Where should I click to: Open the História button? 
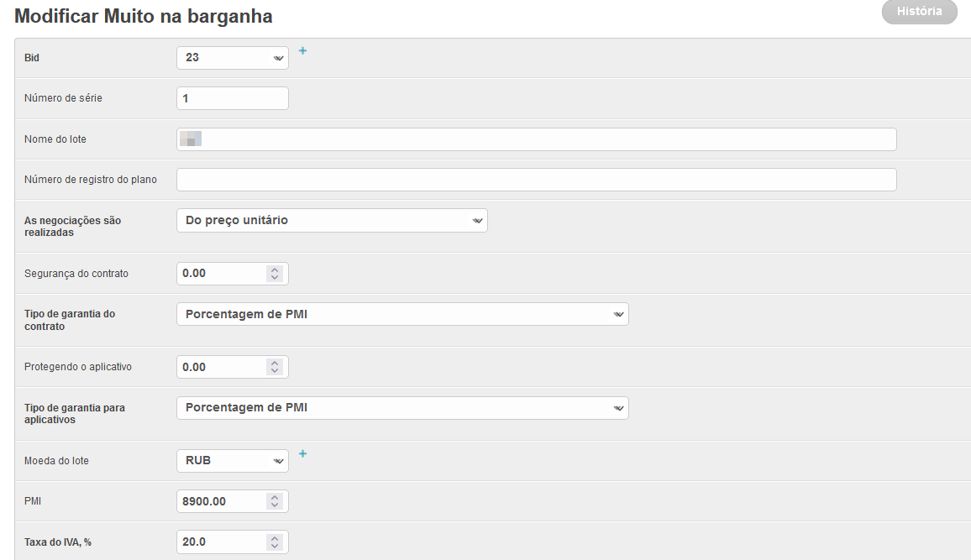click(x=919, y=13)
